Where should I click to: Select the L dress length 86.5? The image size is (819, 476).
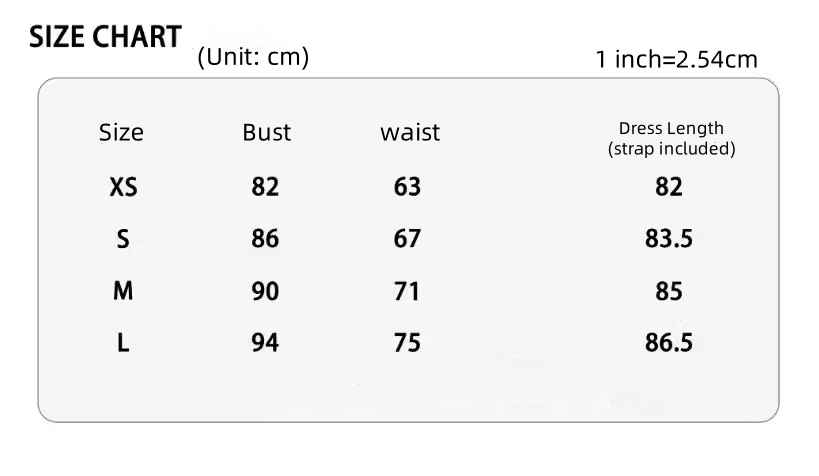[669, 344]
